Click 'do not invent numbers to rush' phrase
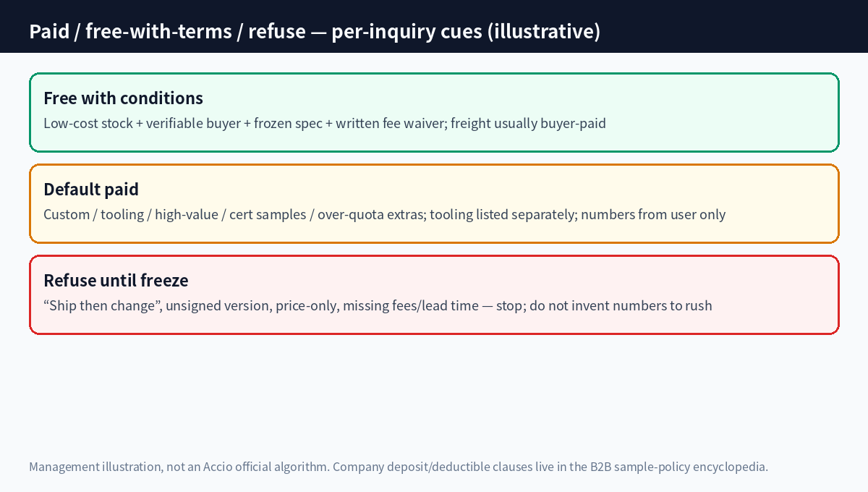 (621, 305)
